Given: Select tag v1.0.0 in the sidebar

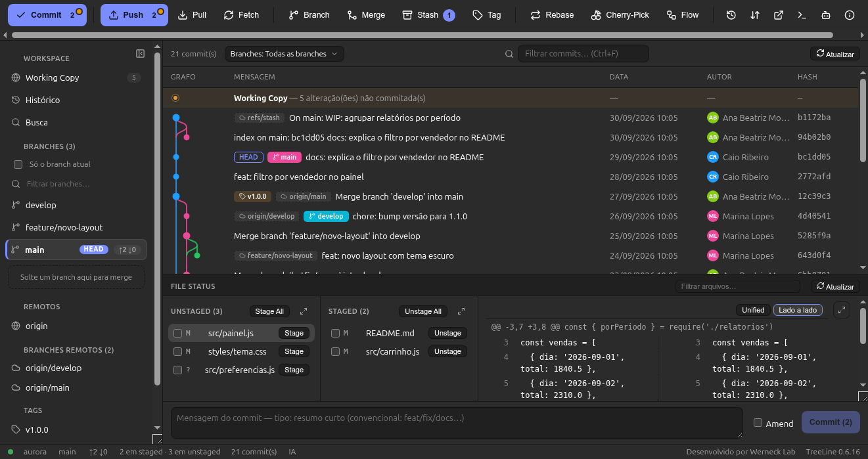Looking at the screenshot, I should click(x=76, y=429).
